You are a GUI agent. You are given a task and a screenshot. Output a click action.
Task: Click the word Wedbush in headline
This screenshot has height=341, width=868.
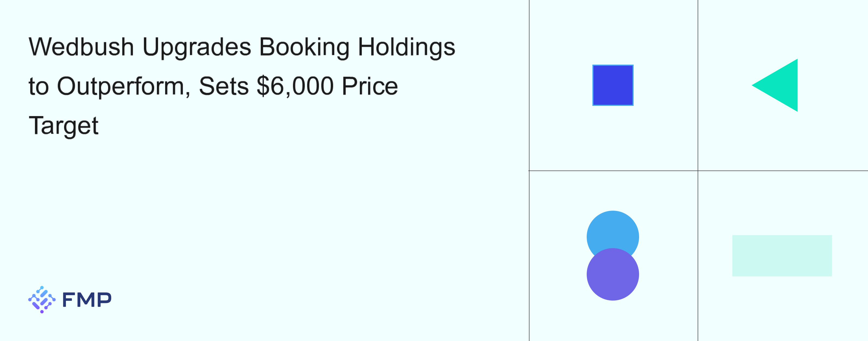click(81, 47)
